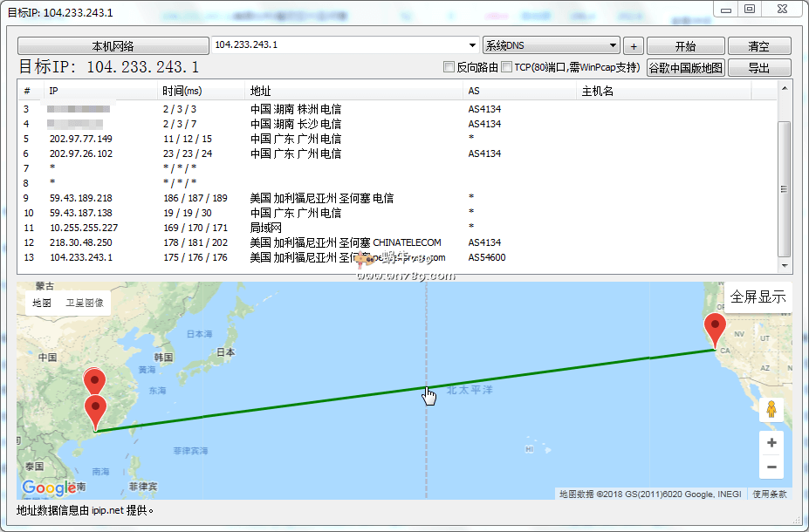Open 谷歌中国版地图 button
Image resolution: width=809 pixels, height=532 pixels.
click(x=685, y=68)
